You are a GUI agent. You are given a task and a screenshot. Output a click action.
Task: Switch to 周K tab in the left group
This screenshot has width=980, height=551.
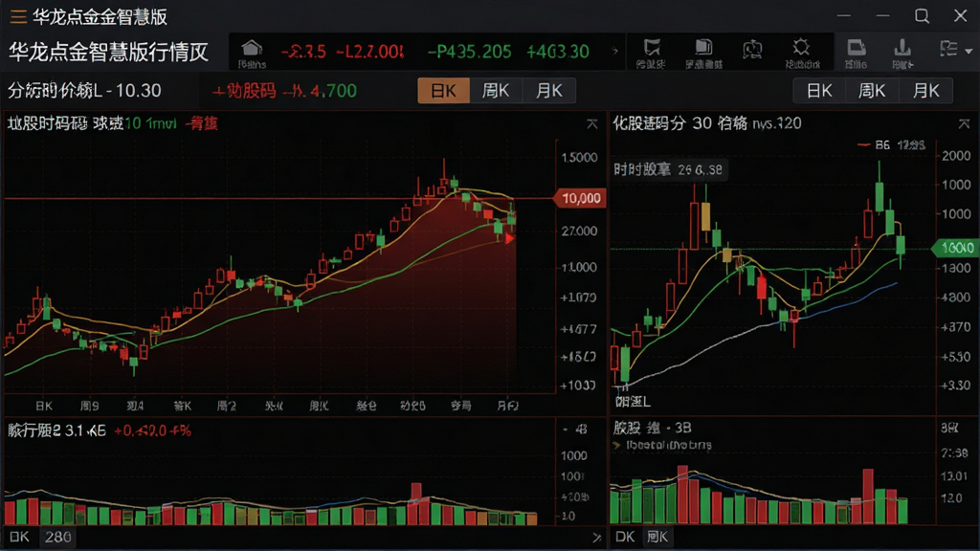[x=496, y=91]
